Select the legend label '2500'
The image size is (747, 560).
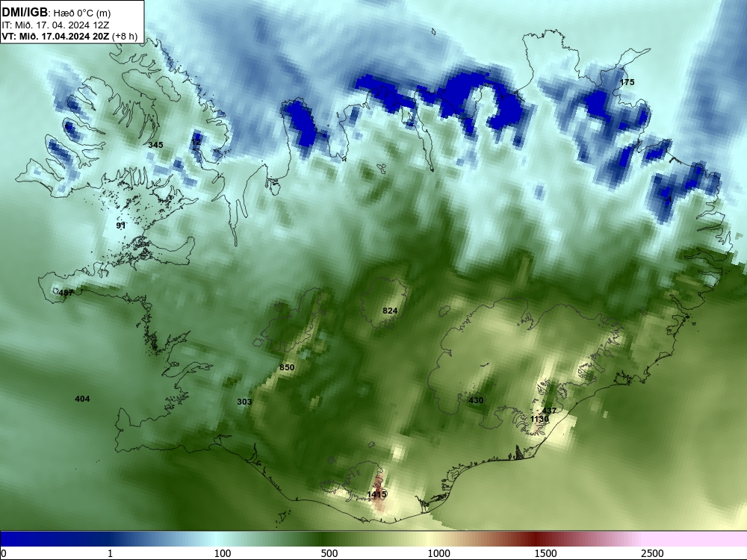tap(652, 553)
